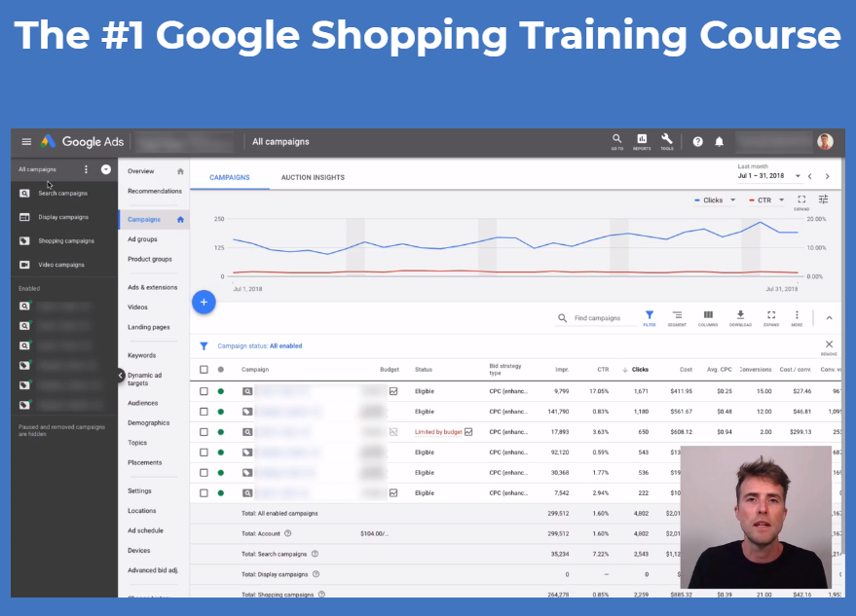Click the chart icon next to Limited by budget
856x616 pixels.
468,432
